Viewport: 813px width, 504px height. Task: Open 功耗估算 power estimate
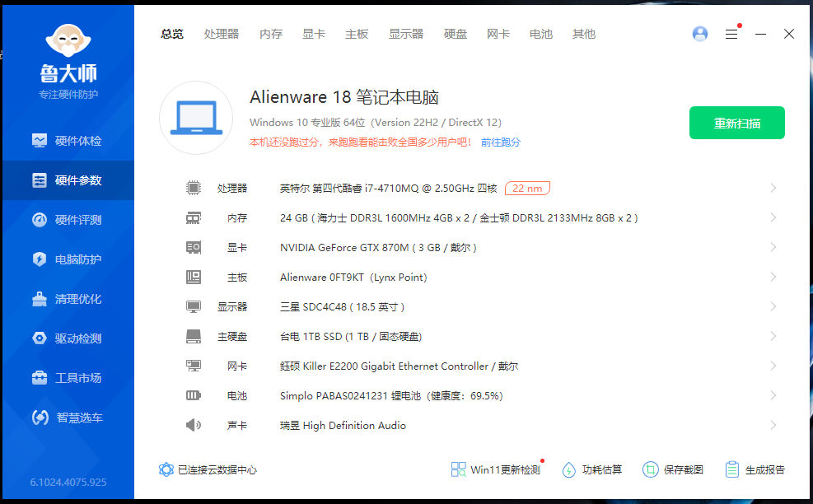click(592, 469)
